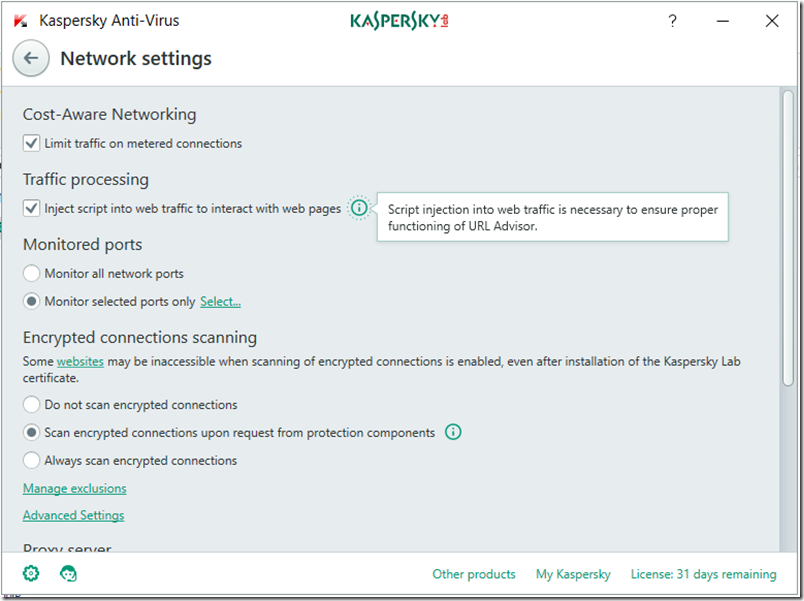Open Support via the headset face icon
This screenshot has height=601, width=804.
tap(68, 573)
